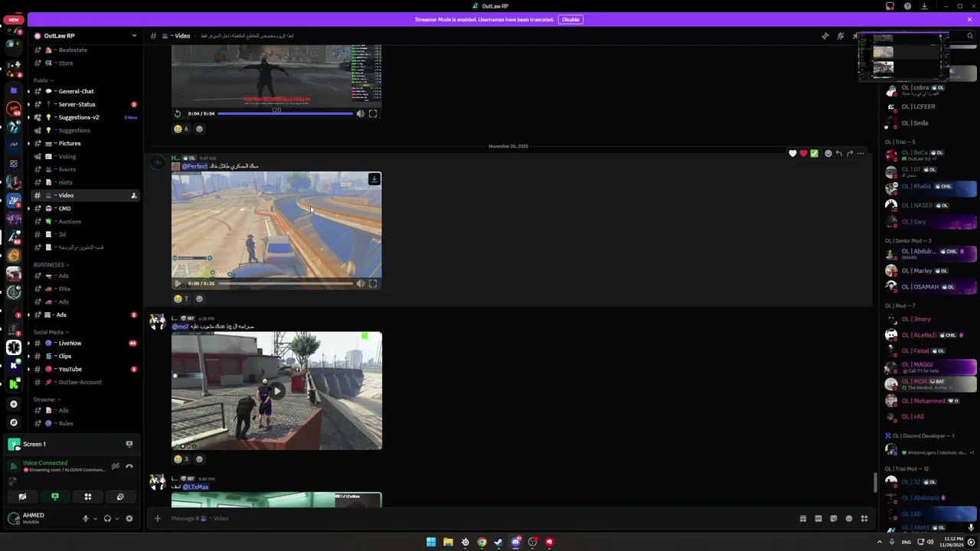Expand threads arrow beside General-Chat channel
Image resolution: width=980 pixels, height=551 pixels.
point(29,91)
